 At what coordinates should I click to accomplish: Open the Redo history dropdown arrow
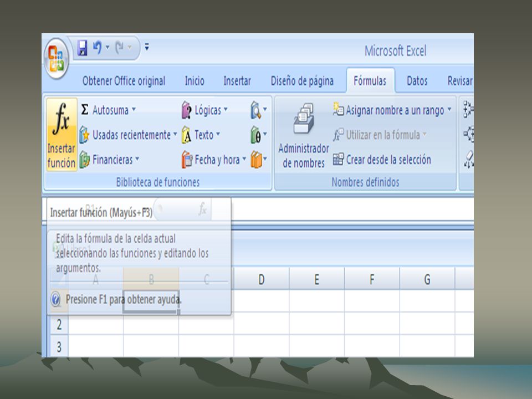click(x=130, y=47)
